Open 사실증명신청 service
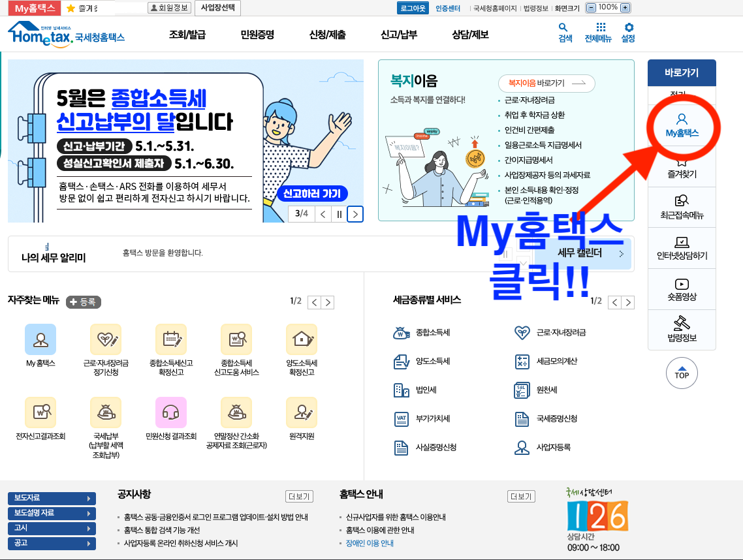743x560 pixels. click(x=425, y=447)
